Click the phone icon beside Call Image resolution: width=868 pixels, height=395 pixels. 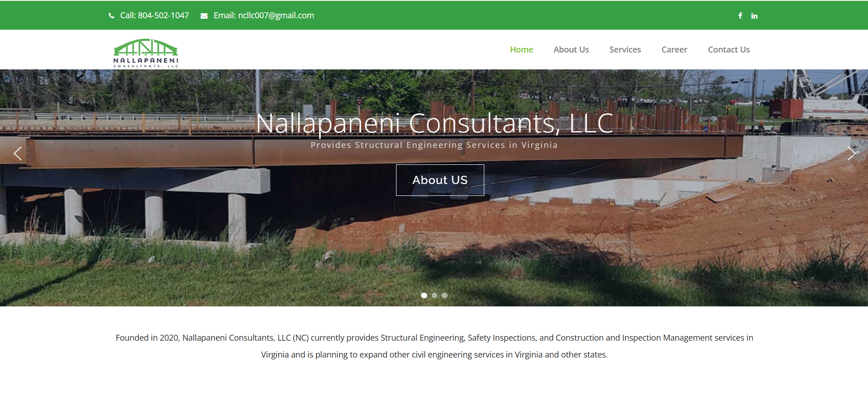[x=112, y=16]
